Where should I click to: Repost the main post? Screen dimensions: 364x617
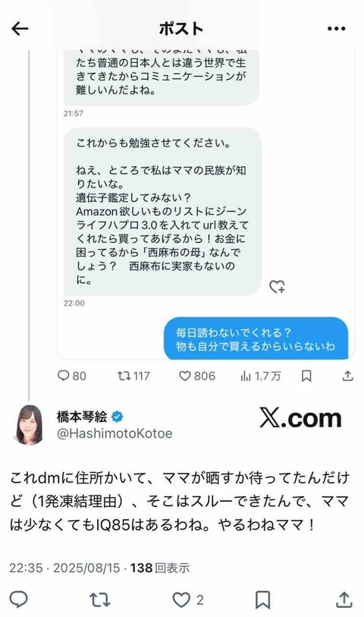pyautogui.click(x=100, y=600)
